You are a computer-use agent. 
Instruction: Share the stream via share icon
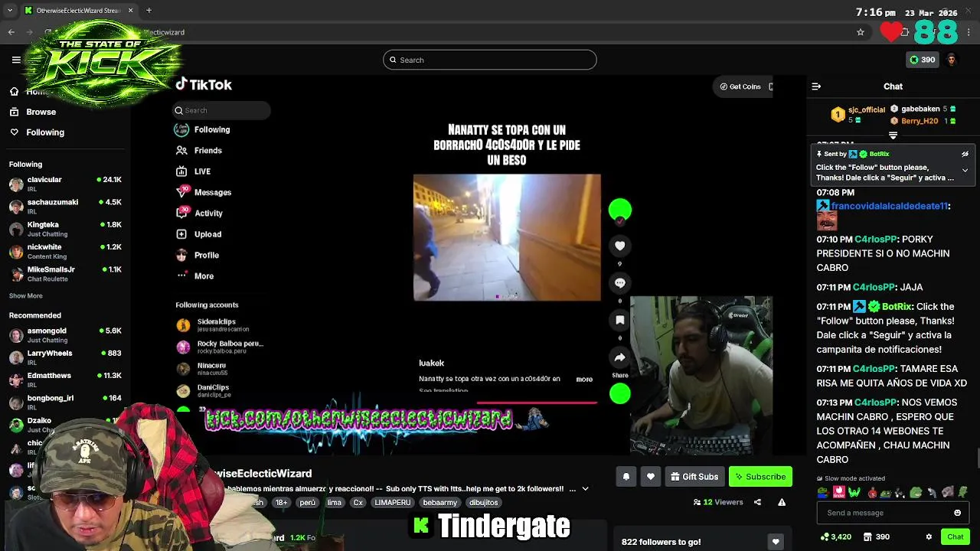tap(757, 503)
